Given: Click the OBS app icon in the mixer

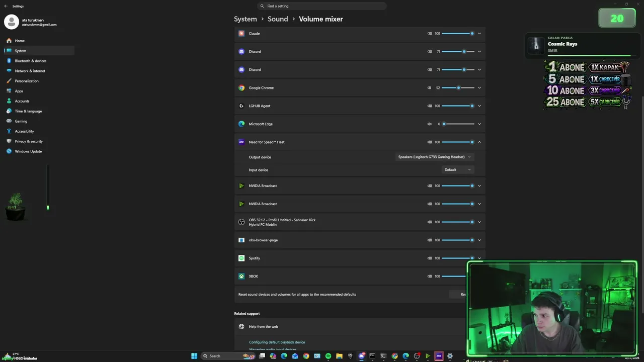Looking at the screenshot, I should 242,222.
